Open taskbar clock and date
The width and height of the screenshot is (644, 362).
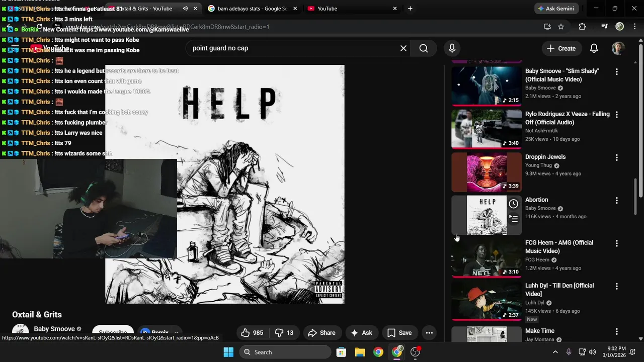coord(616,352)
